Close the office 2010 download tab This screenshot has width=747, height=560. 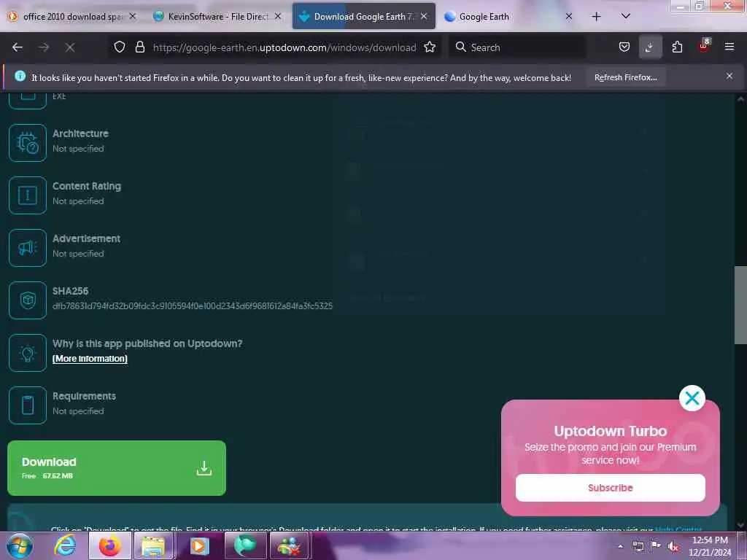[133, 16]
